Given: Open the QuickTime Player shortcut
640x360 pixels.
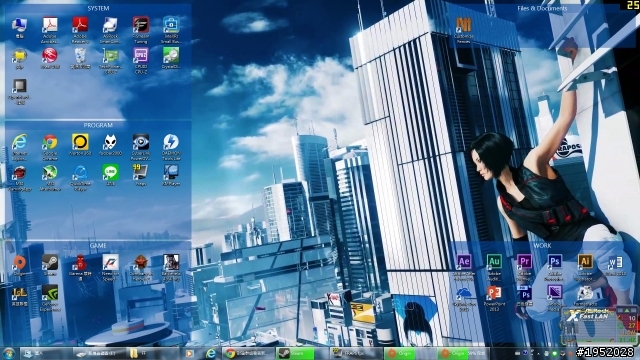Looking at the screenshot, I should click(x=80, y=178).
